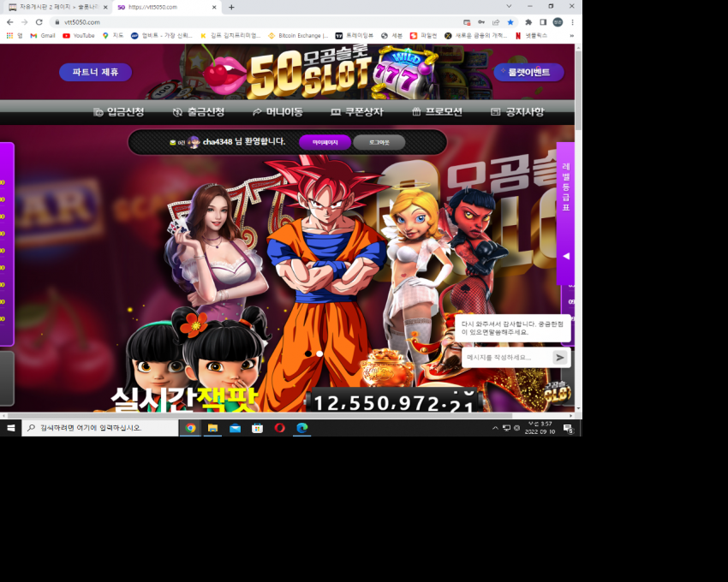This screenshot has height=582, width=728.
Task: Toggle the browser side panel icon
Action: tap(543, 22)
